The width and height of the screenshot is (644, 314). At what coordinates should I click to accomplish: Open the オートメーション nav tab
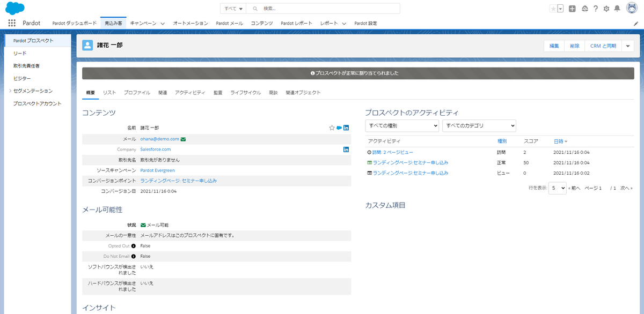[x=190, y=24]
